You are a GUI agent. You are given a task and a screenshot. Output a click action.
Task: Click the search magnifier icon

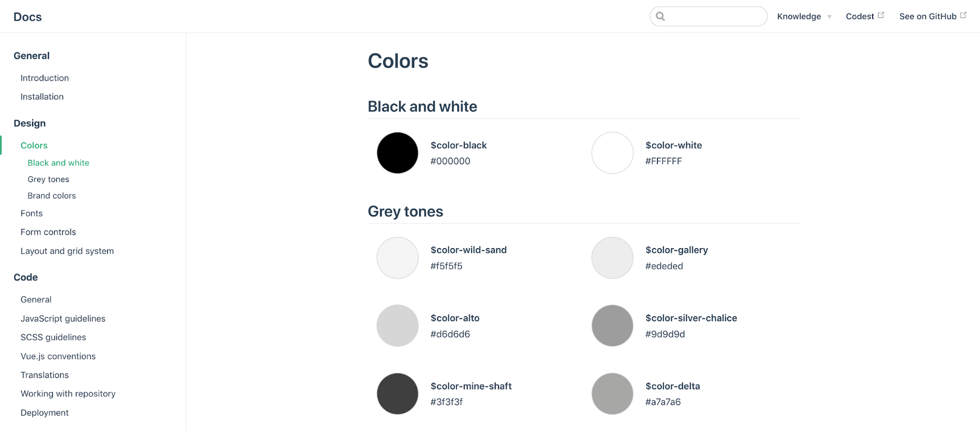coord(660,16)
